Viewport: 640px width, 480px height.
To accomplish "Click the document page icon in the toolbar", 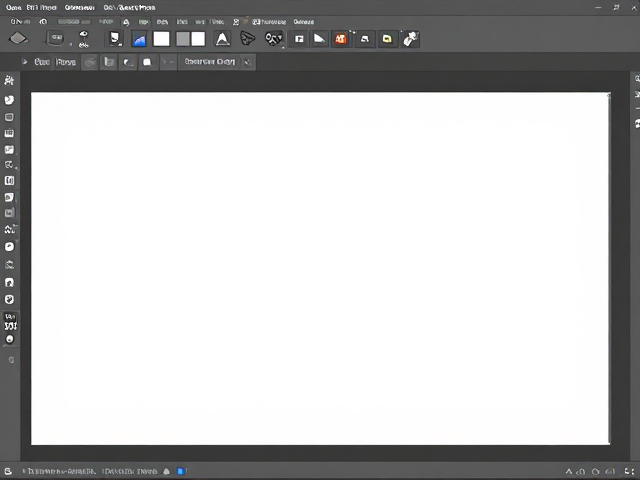I will [x=115, y=39].
